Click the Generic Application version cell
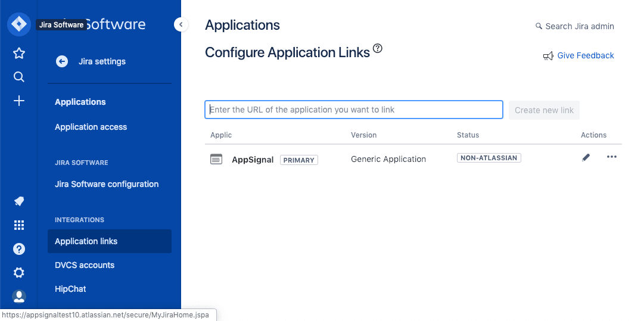This screenshot has width=644, height=321. [x=388, y=159]
